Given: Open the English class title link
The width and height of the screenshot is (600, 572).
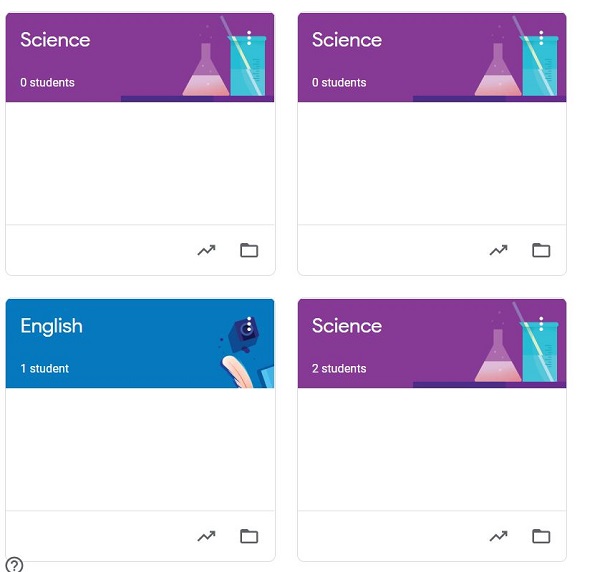Looking at the screenshot, I should click(51, 326).
